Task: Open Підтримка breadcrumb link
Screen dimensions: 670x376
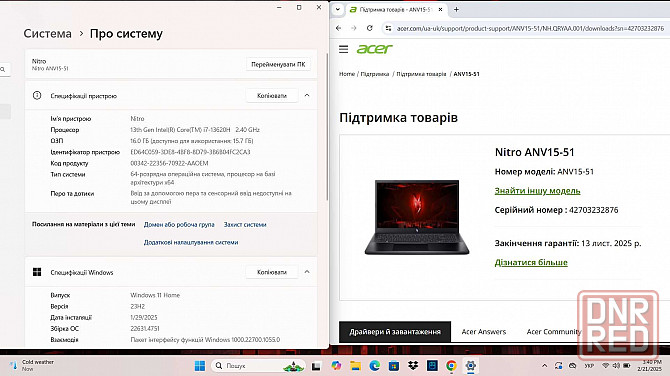Action: pyautogui.click(x=375, y=74)
